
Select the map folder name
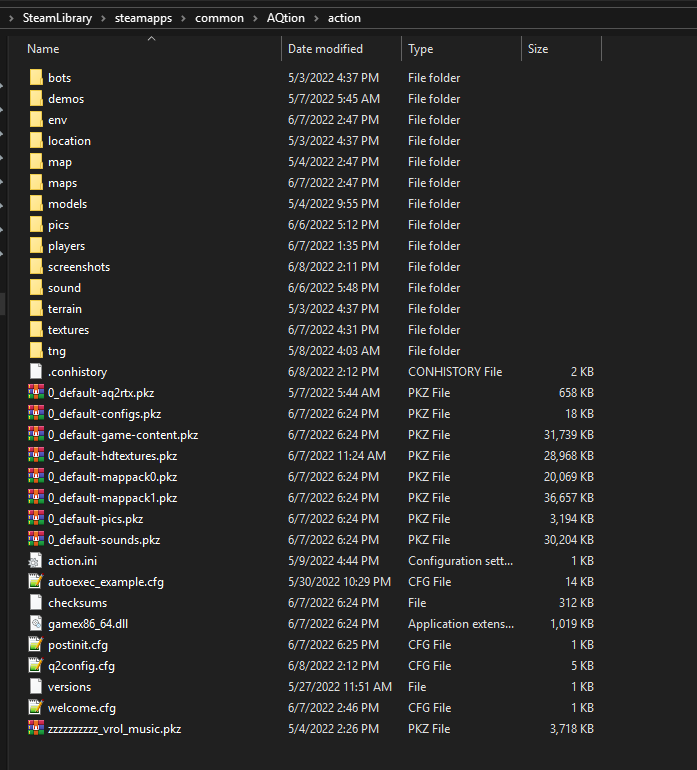[x=60, y=162]
